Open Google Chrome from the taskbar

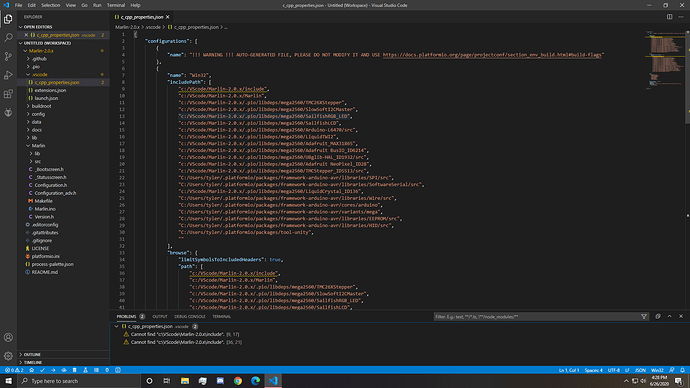[238, 381]
